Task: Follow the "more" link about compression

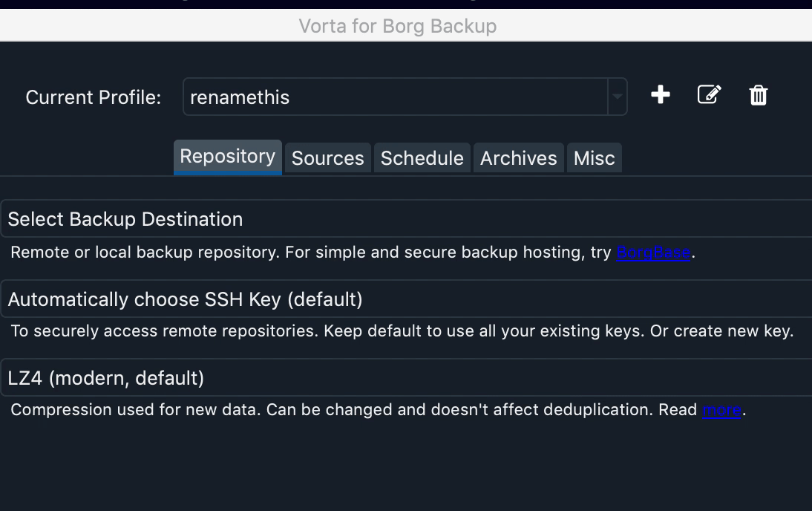Action: 721,409
